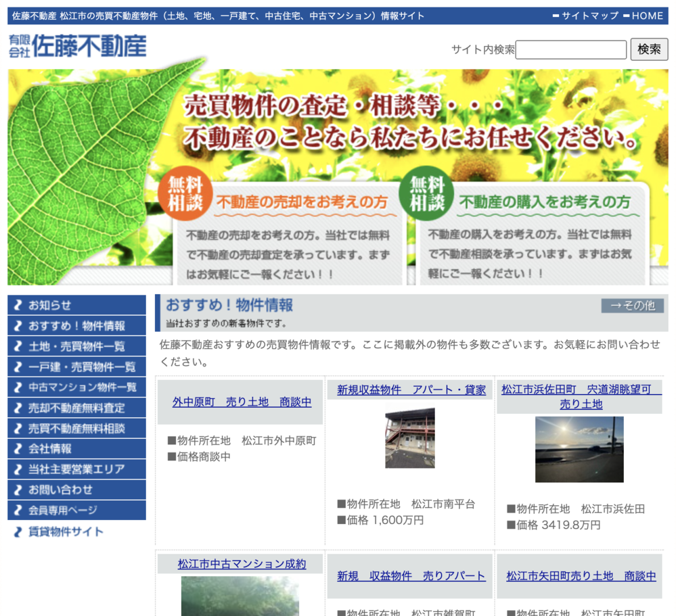Screen dimensions: 676x616
Task: Click the 物件所在地 松江市浜佐田 text
Action: 576,509
